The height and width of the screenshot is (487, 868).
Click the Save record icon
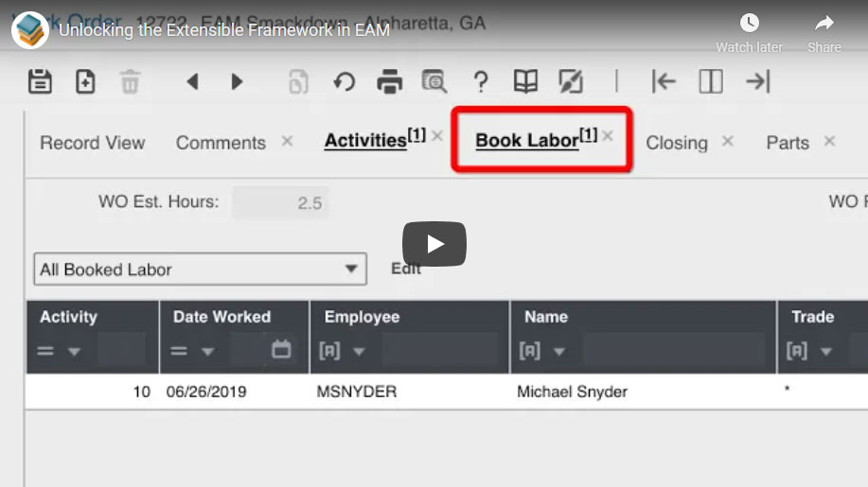pyautogui.click(x=40, y=82)
